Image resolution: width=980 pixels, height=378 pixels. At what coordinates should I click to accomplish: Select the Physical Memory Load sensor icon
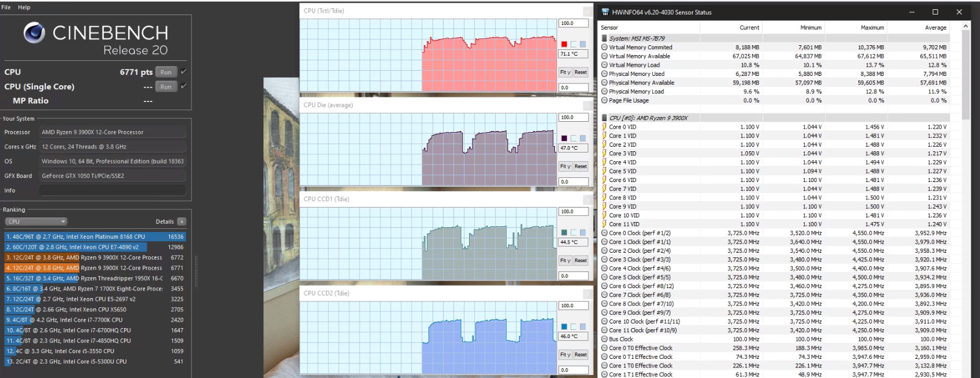pos(604,92)
